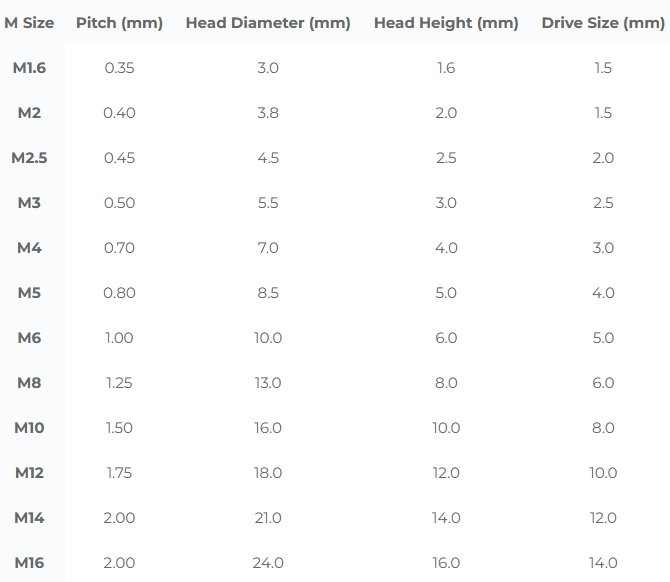Click the Head Height (mm) header
Screen dimensions: 670x582
tap(446, 22)
